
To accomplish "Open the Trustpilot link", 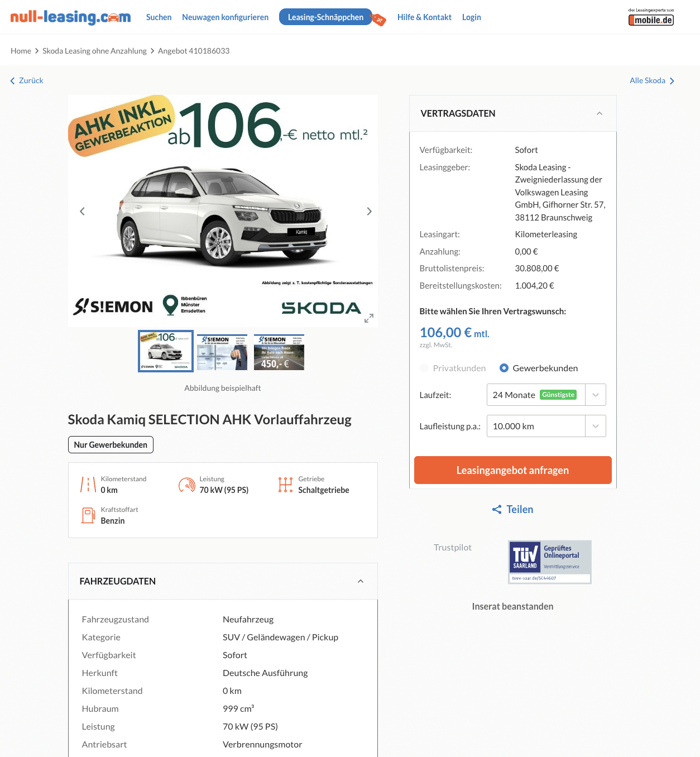I will [453, 547].
